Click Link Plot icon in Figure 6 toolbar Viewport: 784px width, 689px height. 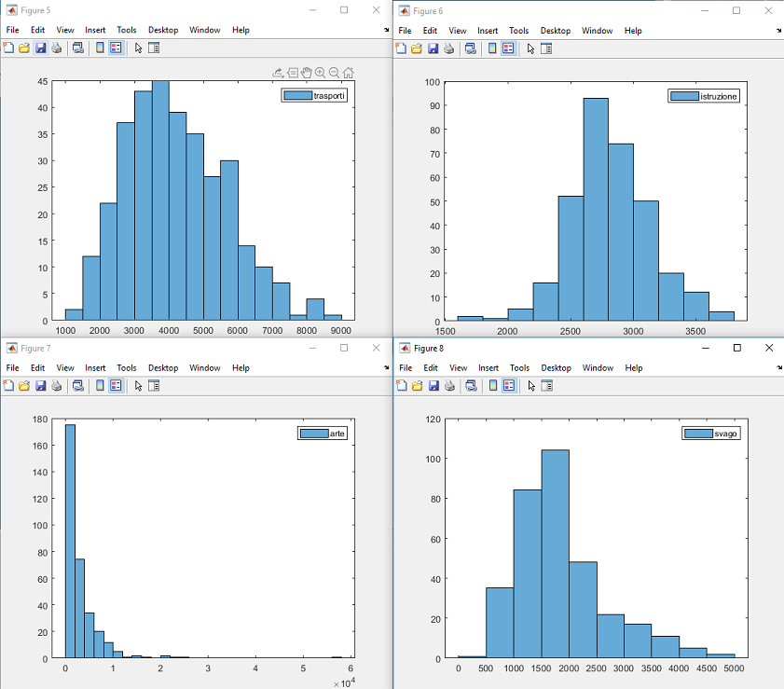[x=471, y=48]
